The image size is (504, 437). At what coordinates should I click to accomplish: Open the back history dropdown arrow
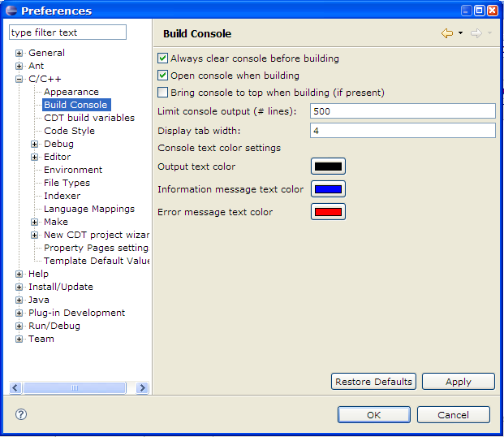[x=460, y=33]
